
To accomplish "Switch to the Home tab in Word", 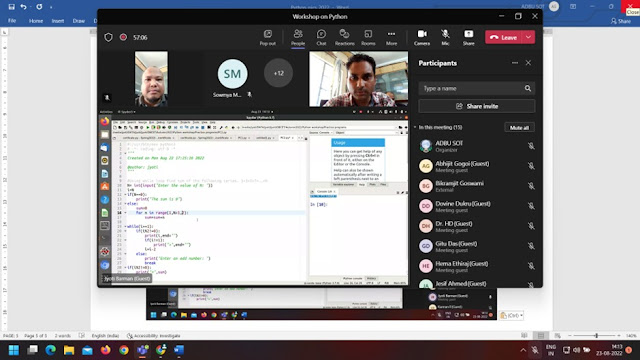I will (x=36, y=20).
